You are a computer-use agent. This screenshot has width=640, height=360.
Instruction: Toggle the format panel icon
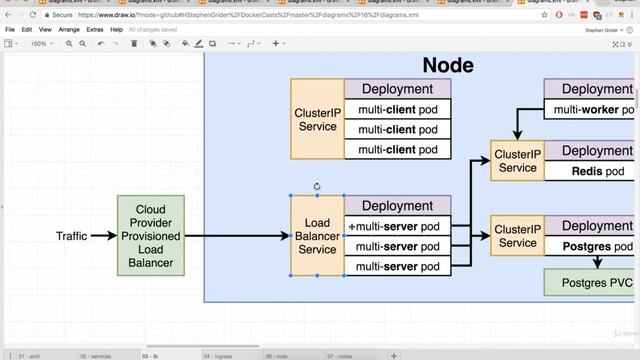(x=623, y=44)
